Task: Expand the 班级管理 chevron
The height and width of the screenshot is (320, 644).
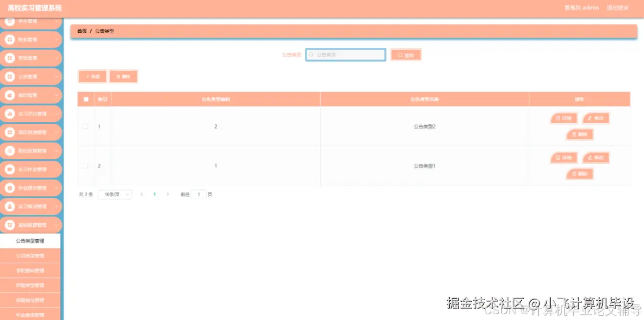Action: pos(56,58)
